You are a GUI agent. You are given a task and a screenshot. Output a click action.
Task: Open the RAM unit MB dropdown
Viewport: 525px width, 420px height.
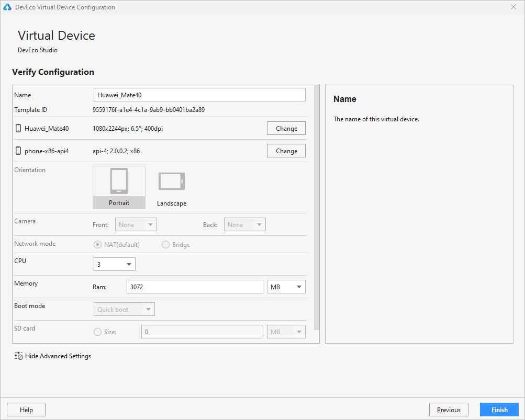[286, 287]
